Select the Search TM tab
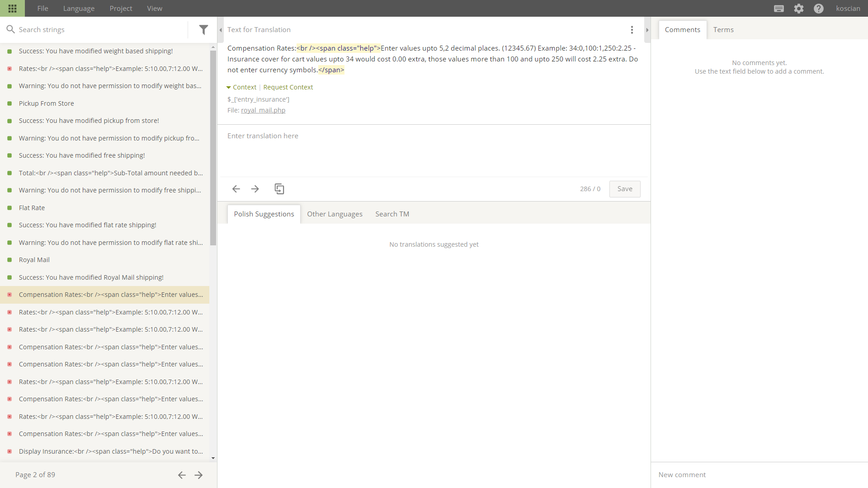 point(392,214)
